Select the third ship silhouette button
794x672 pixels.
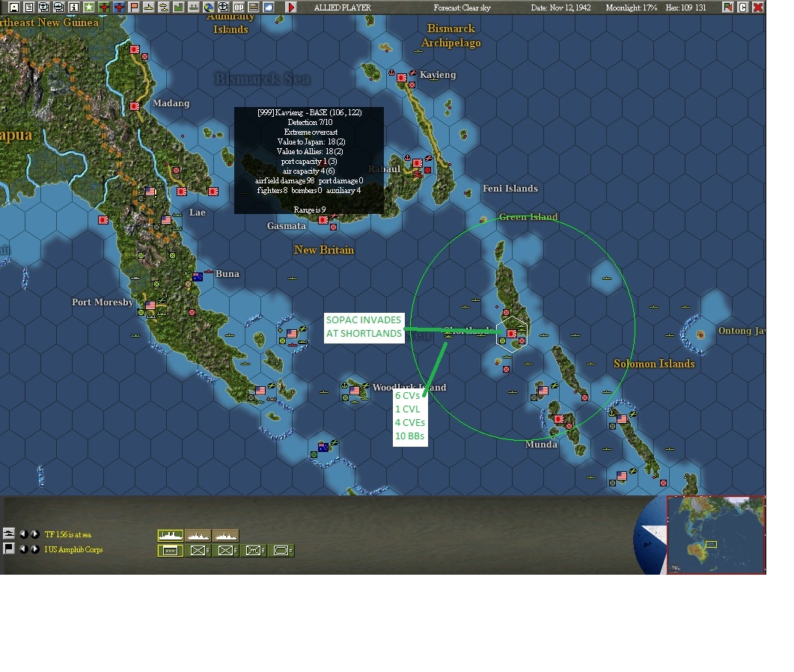coord(226,535)
